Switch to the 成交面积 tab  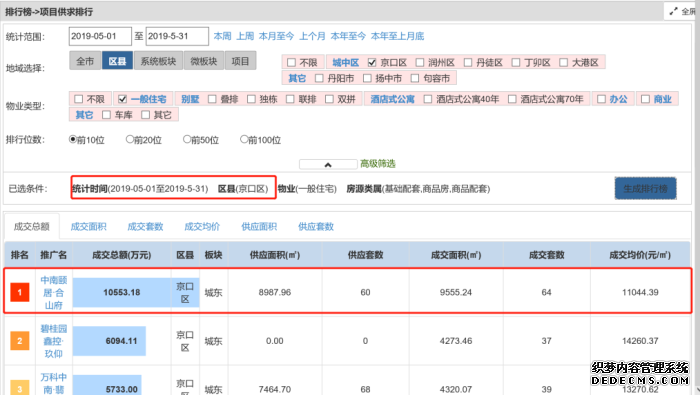pos(88,227)
